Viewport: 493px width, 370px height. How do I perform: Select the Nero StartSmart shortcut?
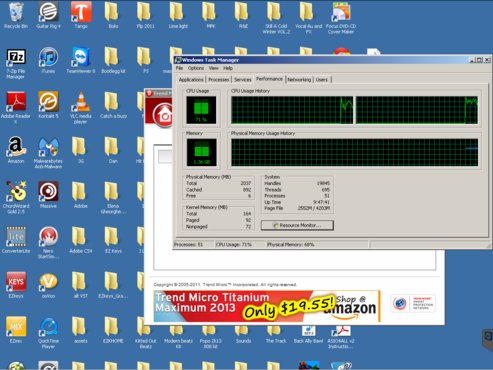(48, 242)
